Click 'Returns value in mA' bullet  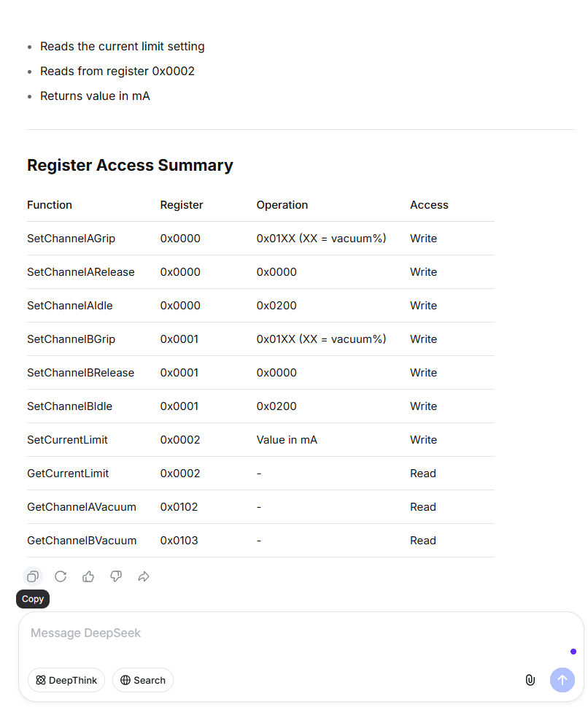(x=95, y=96)
